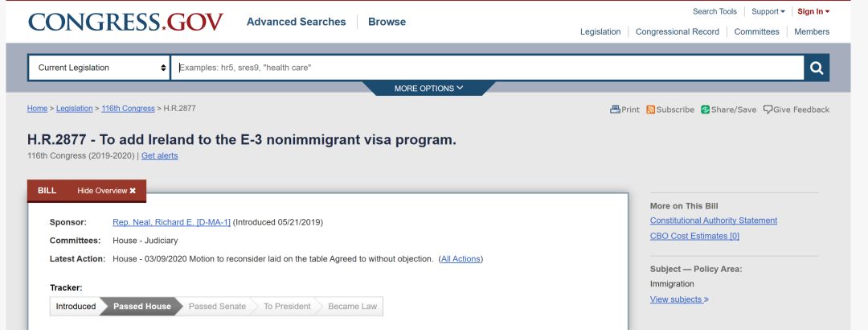Click the magnifying glass search button

click(x=817, y=68)
